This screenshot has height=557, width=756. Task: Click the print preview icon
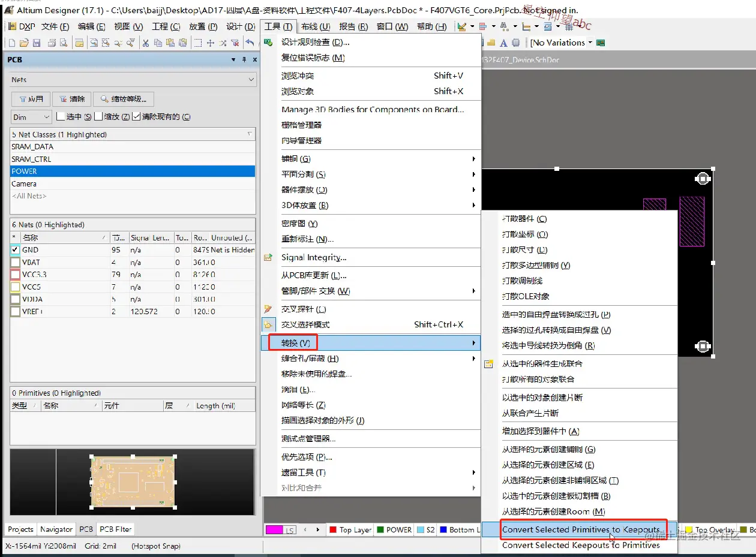(x=63, y=43)
